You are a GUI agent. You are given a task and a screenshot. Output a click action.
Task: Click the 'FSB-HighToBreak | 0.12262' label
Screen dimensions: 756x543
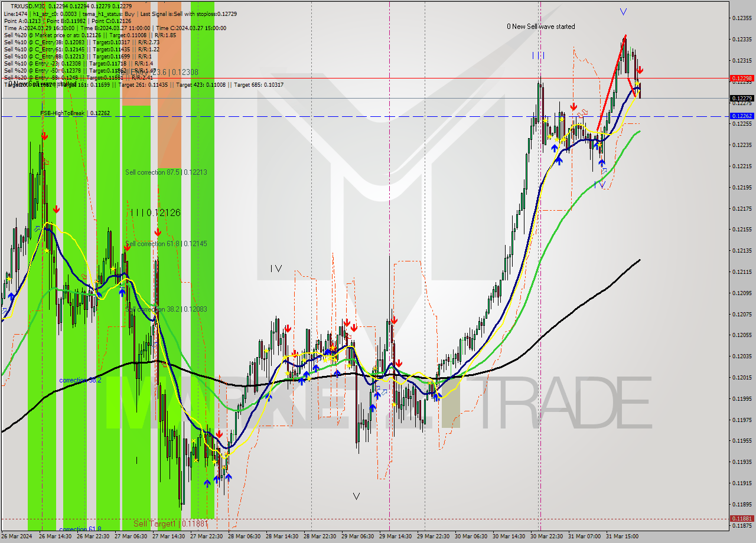coord(75,113)
